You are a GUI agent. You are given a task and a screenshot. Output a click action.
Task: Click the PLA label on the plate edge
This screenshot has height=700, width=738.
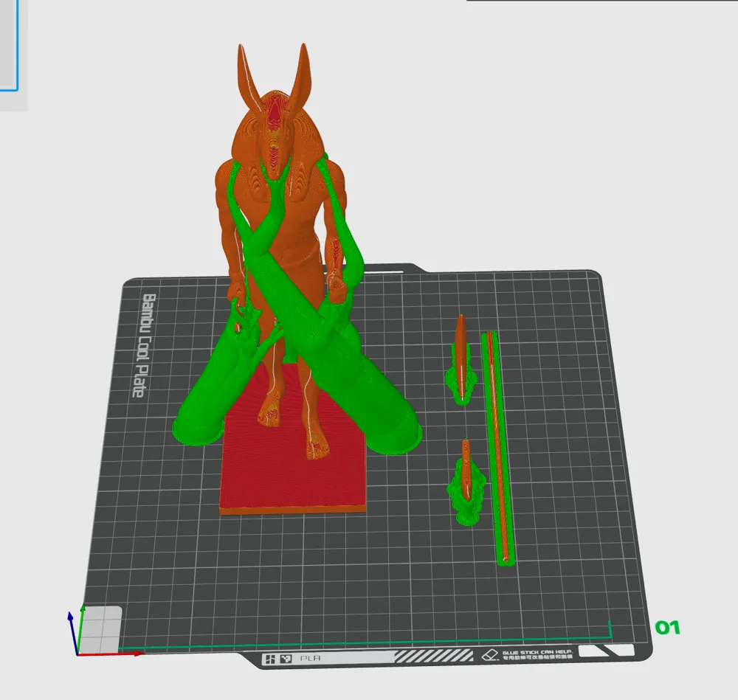[310, 658]
